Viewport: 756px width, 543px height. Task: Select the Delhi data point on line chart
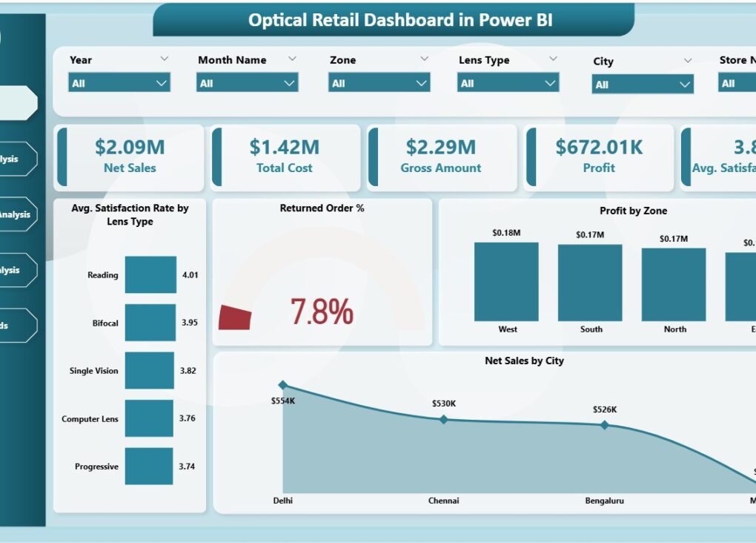283,385
